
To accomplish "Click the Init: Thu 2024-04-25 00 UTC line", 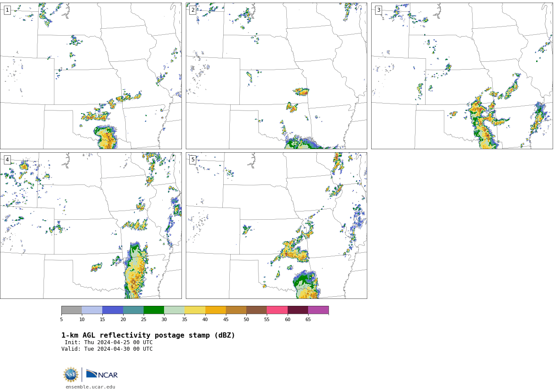I will click(109, 342).
